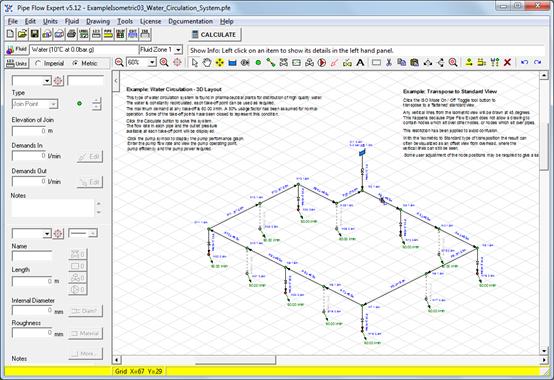Click the red crosshair center-view icon
Screen dimensions: 554x380
177,63
